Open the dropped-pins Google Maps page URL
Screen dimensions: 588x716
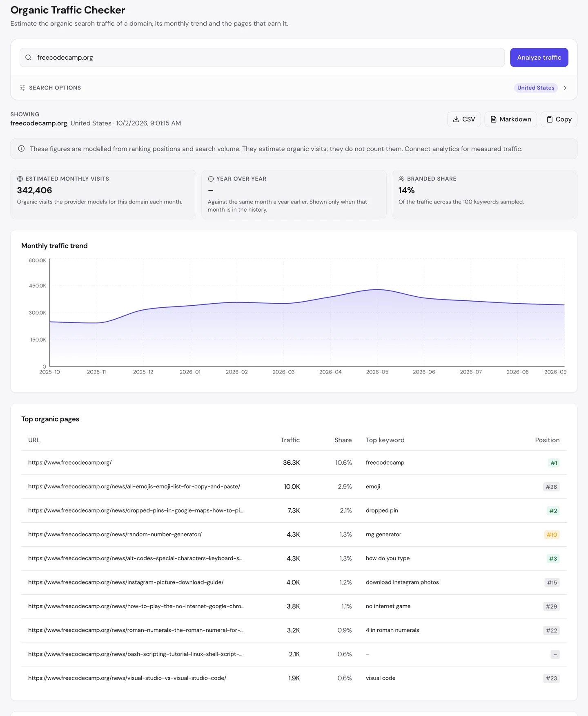click(136, 510)
